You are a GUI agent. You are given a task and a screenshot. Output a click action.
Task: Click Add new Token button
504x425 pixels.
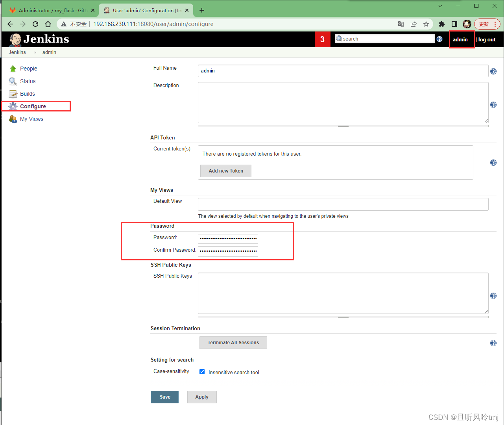pos(226,171)
